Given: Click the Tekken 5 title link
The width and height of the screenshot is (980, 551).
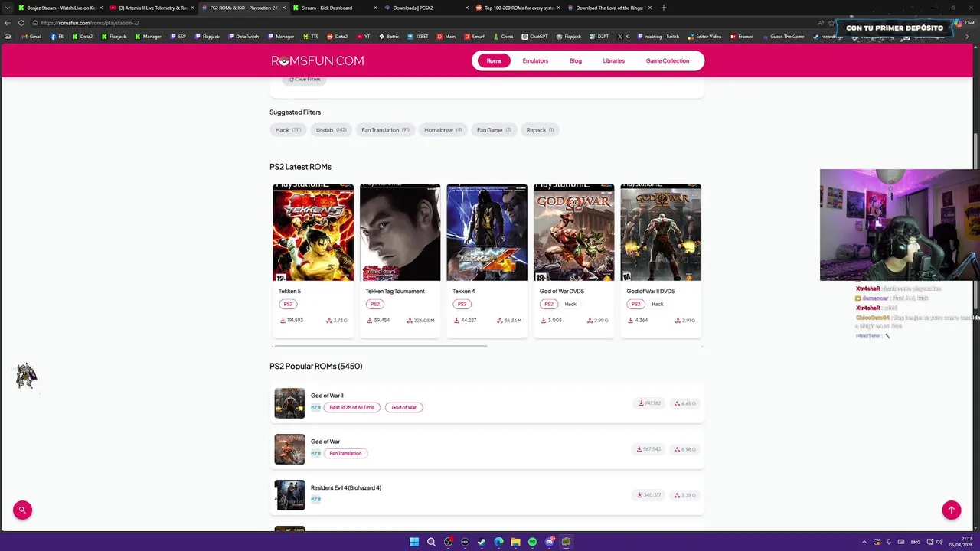Looking at the screenshot, I should click(x=289, y=292).
